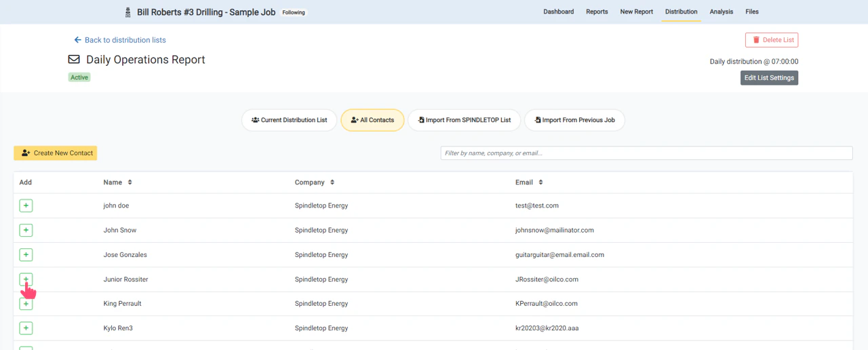Click the name Kylo Ren3
868x350 pixels.
pos(119,328)
